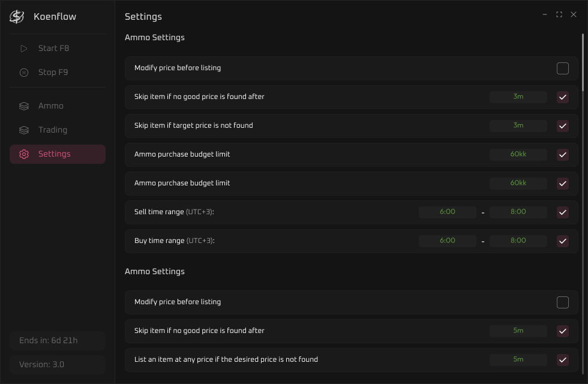Screen dimensions: 588x384
Task: Click the Trading layers icon in sidebar
Action: coord(23,130)
